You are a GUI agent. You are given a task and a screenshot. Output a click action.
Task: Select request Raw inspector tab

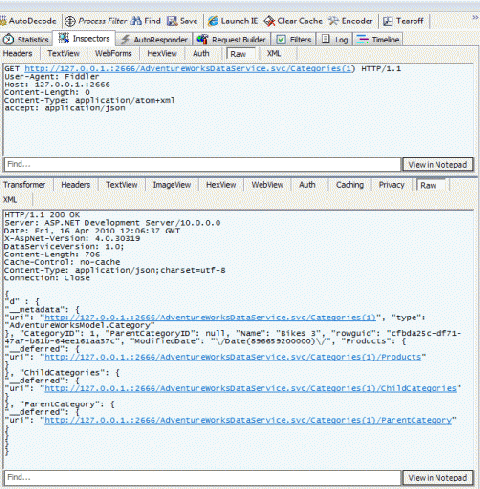coord(241,54)
